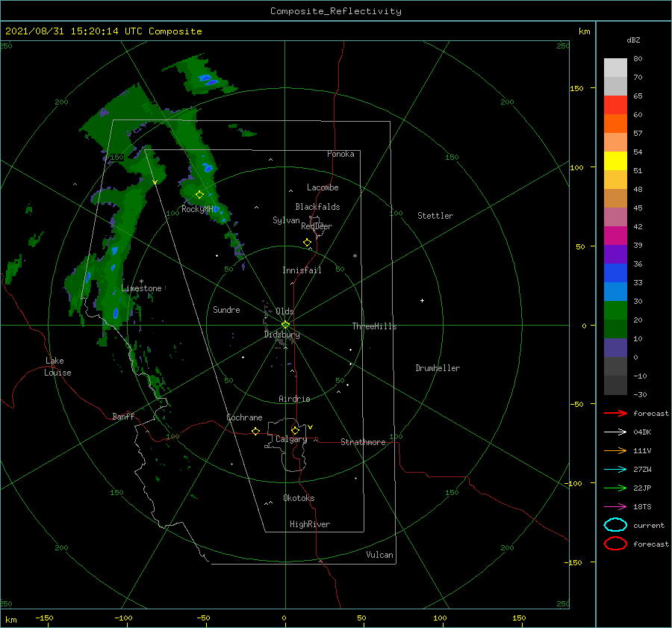Viewport: 672px width, 628px height.
Task: Click the magenta 18TS arrow icon
Action: 615,507
